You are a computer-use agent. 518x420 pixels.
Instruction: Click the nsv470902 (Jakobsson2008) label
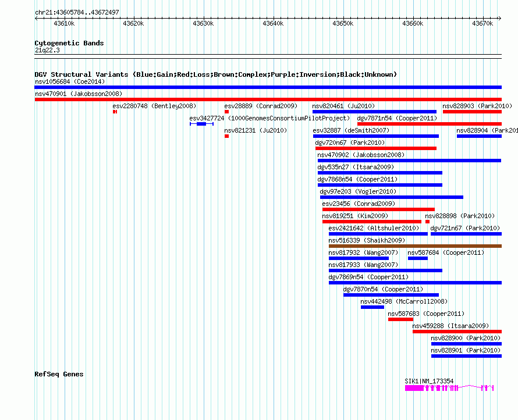pyautogui.click(x=361, y=155)
